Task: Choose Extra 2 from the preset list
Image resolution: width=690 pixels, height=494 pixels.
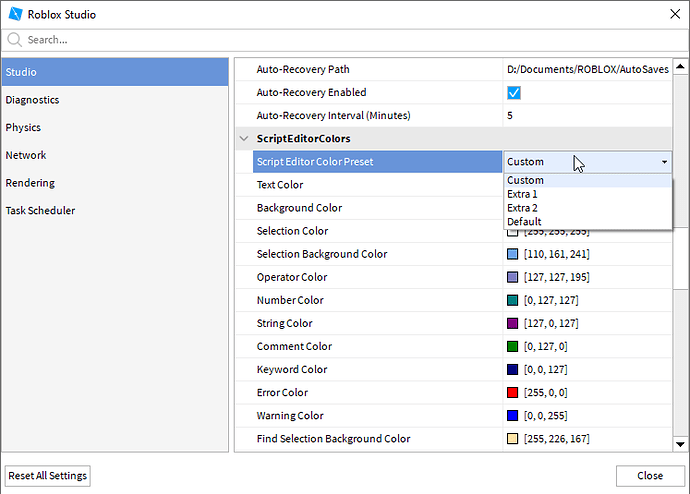Action: [x=522, y=208]
